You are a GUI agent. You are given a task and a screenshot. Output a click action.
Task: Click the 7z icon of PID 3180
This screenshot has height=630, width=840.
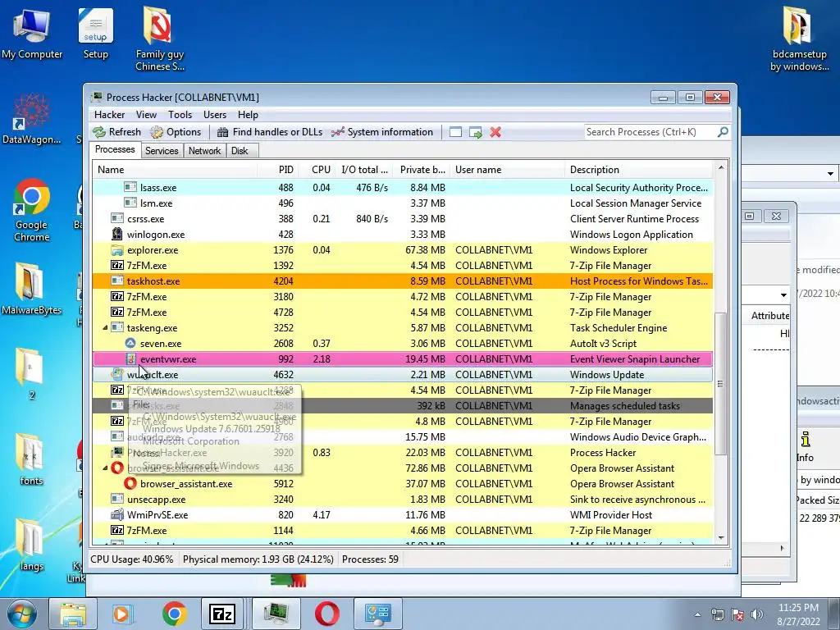(x=117, y=296)
